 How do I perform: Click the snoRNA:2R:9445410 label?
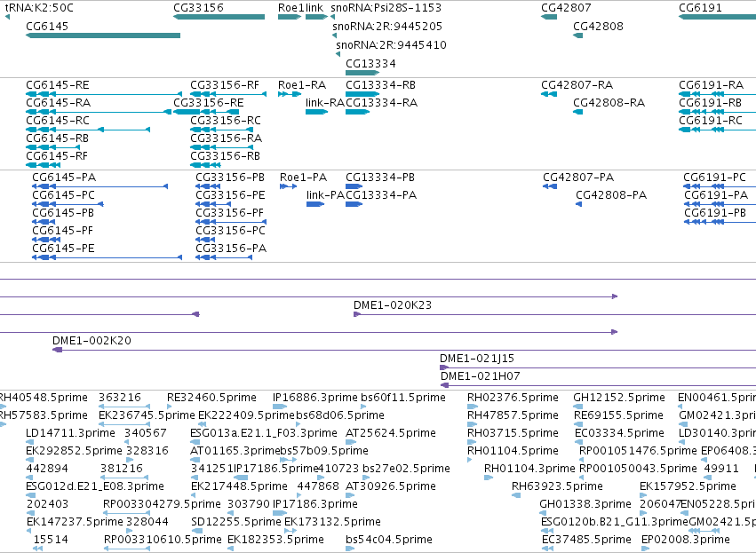click(391, 45)
